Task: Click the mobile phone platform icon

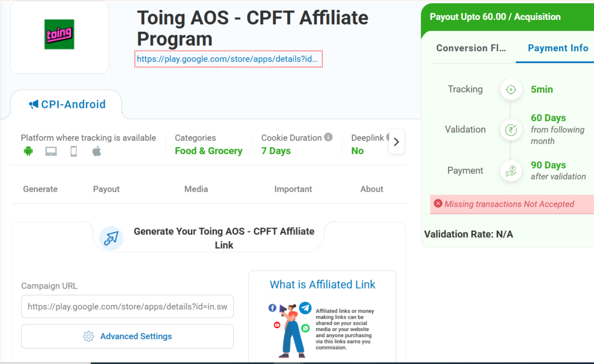Action: click(x=73, y=152)
